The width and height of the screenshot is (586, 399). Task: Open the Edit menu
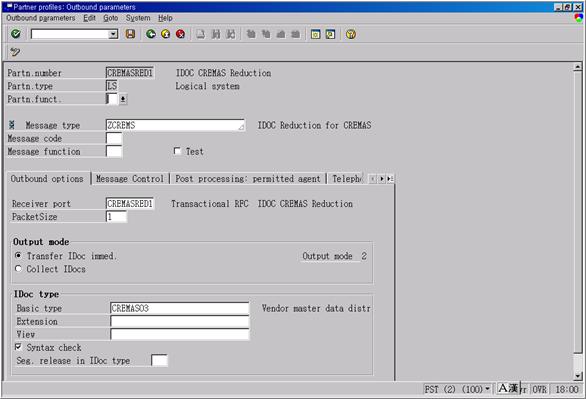pyautogui.click(x=89, y=18)
